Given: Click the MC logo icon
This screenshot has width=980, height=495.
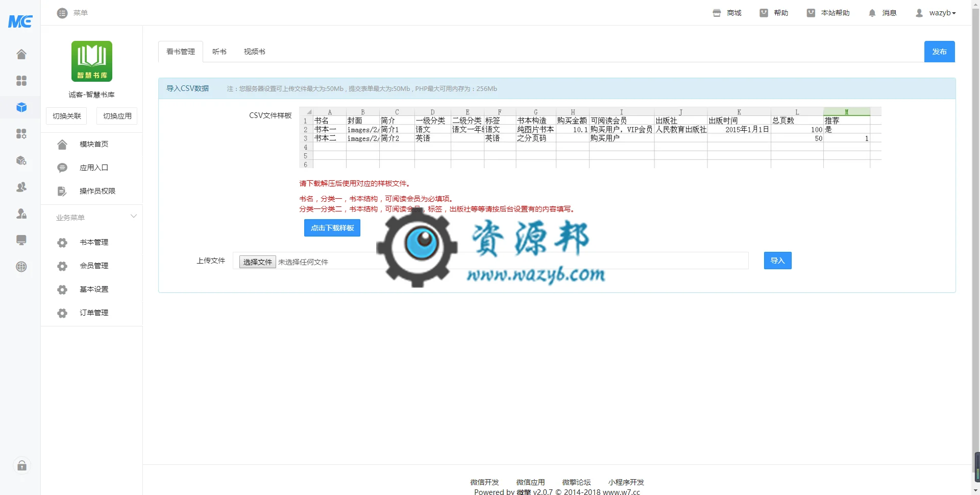Looking at the screenshot, I should point(20,21).
